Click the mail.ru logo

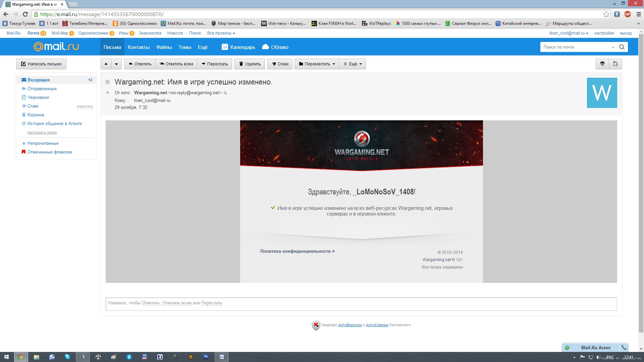[56, 46]
